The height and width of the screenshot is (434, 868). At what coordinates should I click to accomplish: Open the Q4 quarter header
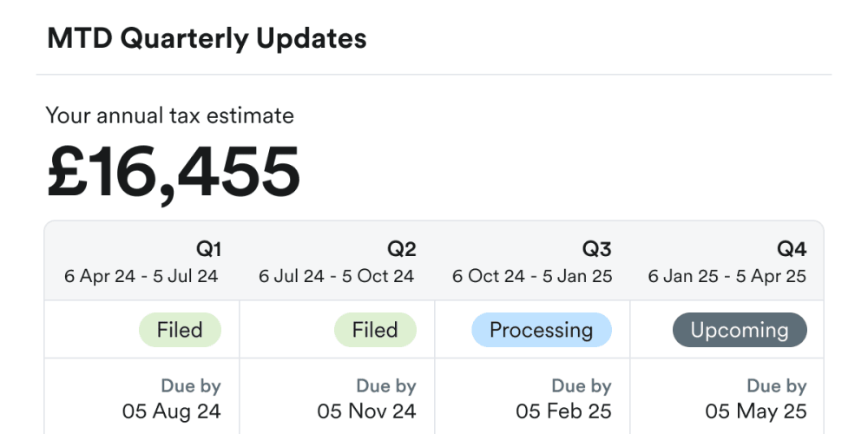click(792, 250)
